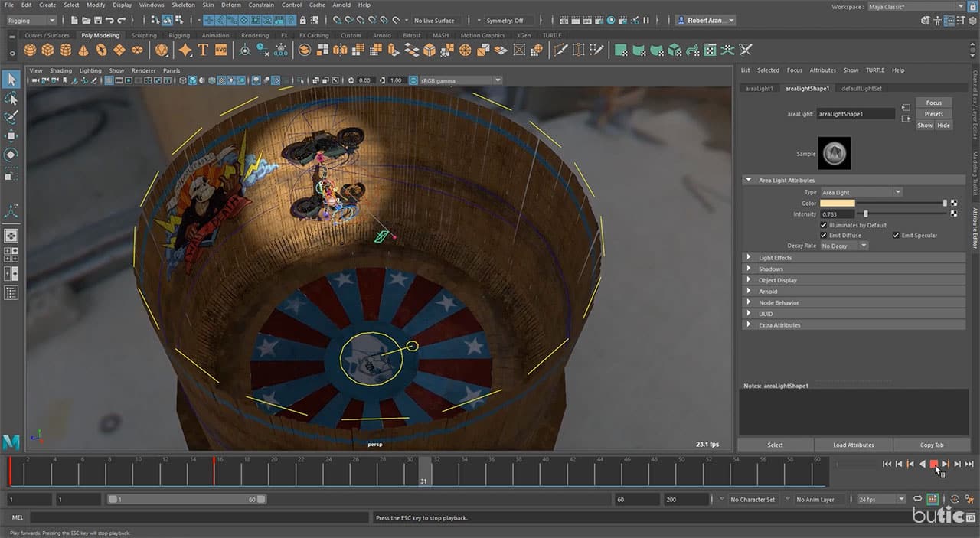Open the Deform menu
Viewport: 980px width, 538px height.
point(230,5)
